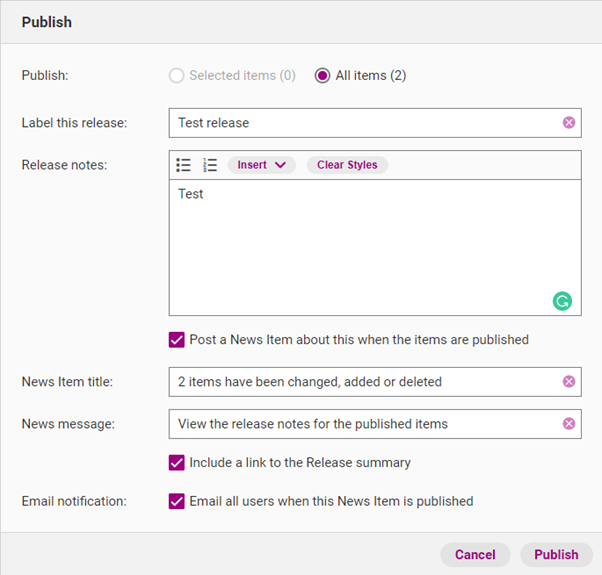Click the green Grammarly icon
Viewport: 602px width, 575px height.
click(x=562, y=300)
